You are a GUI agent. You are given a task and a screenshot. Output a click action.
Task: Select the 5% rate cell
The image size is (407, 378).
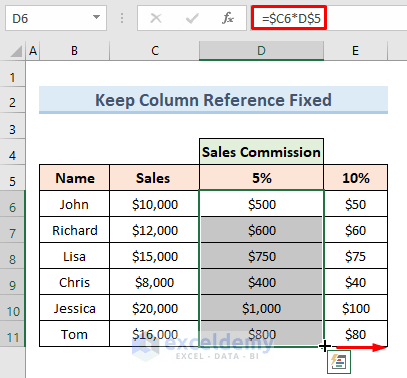tap(261, 178)
